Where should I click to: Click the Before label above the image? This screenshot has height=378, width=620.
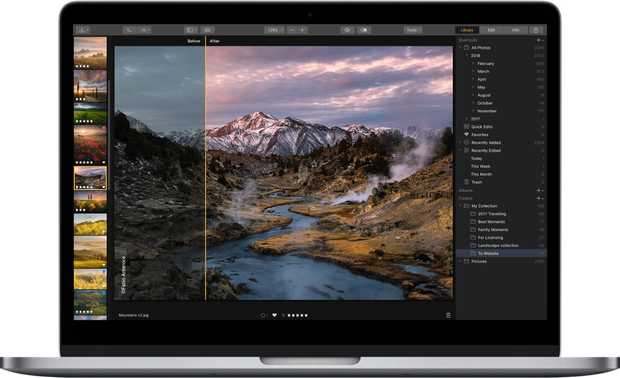click(194, 41)
